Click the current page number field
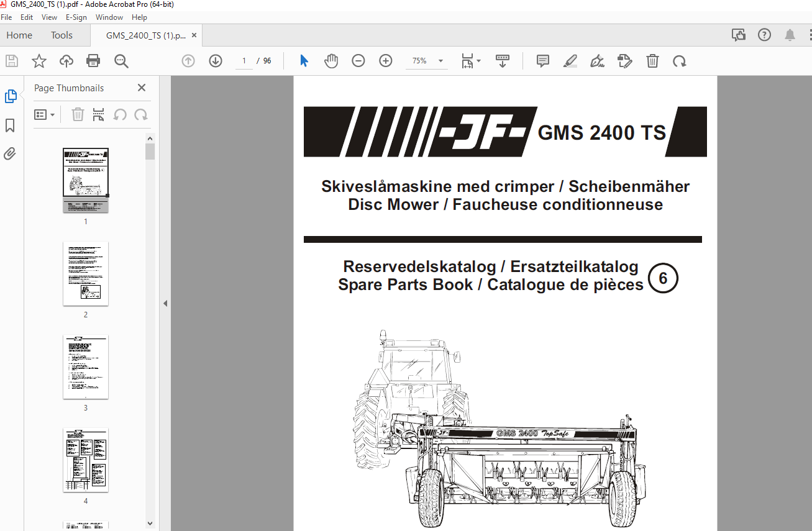 coord(244,61)
